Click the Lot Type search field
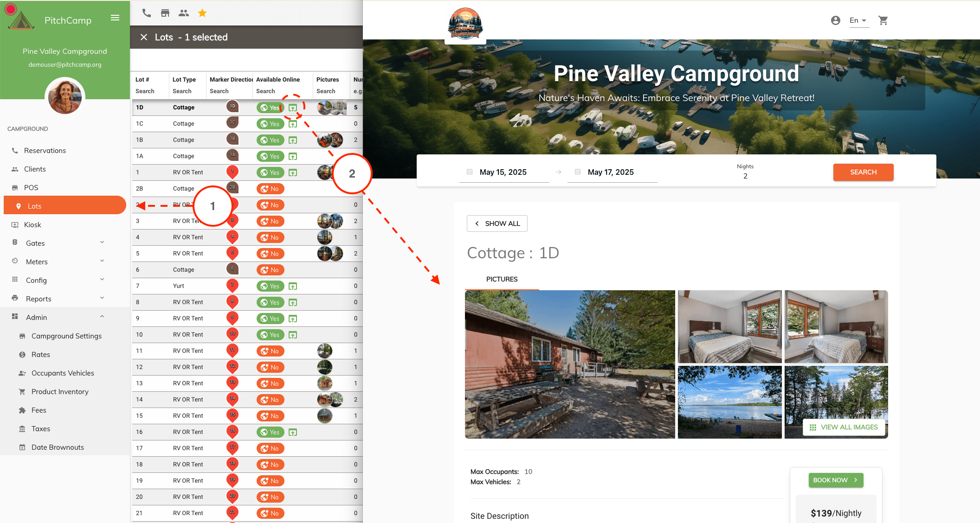This screenshot has width=980, height=523. coord(187,91)
